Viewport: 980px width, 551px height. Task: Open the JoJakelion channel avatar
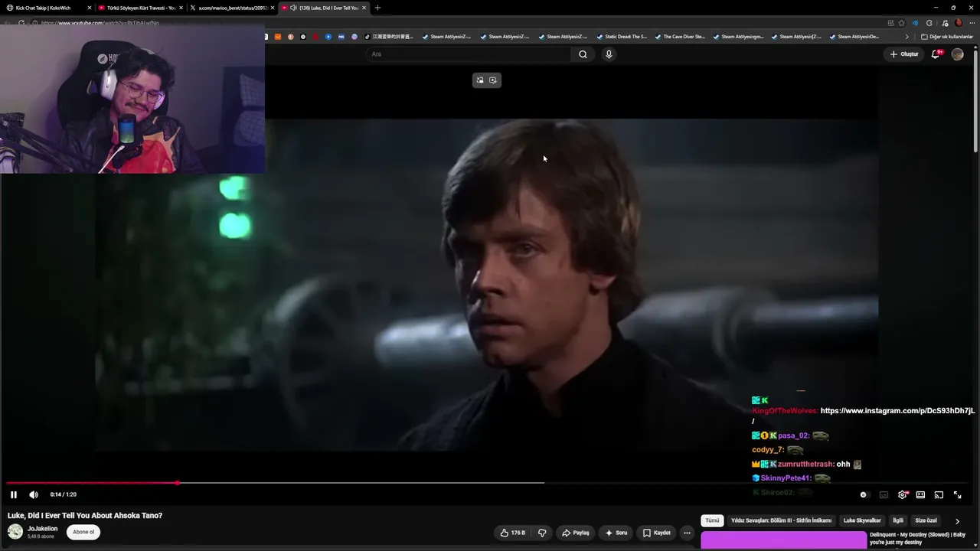(15, 532)
